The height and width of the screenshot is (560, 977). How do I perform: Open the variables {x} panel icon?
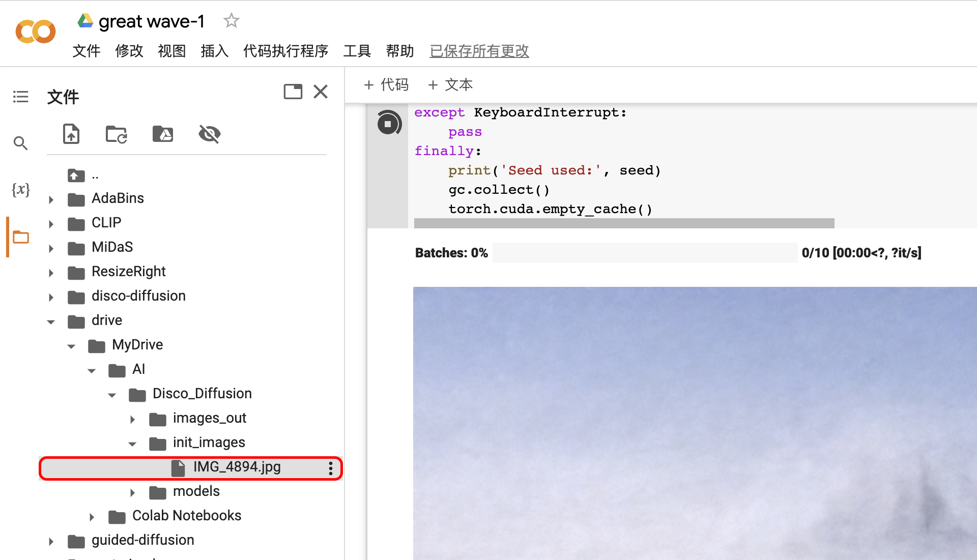[x=20, y=190]
